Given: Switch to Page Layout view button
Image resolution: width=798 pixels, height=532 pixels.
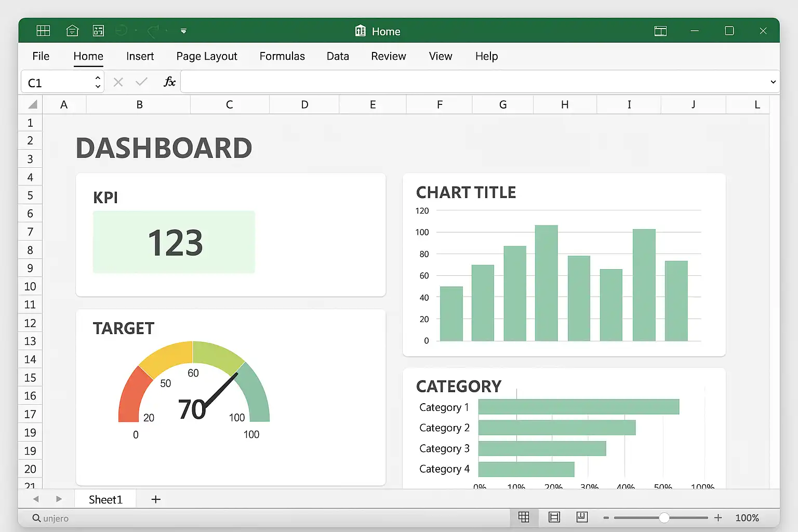Looking at the screenshot, I should coord(554,517).
